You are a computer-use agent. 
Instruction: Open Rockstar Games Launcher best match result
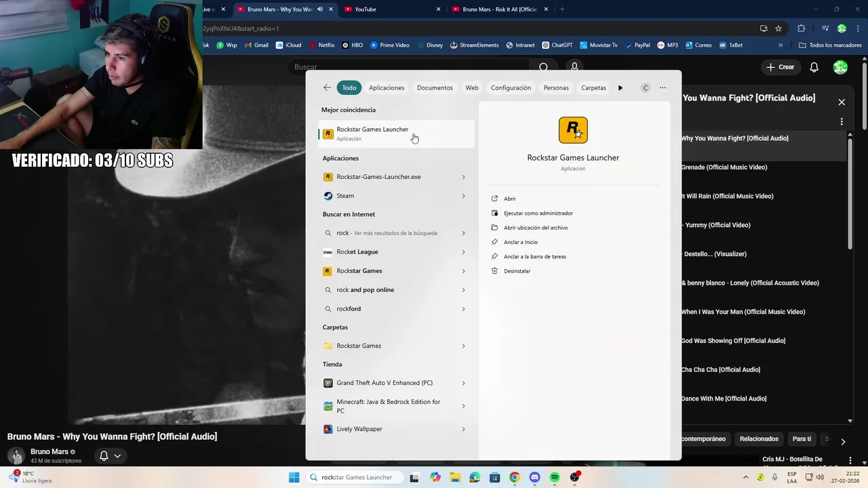pyautogui.click(x=396, y=134)
